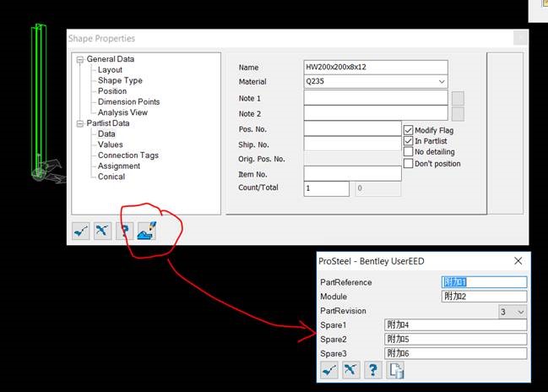Click the Note 2 input field
This screenshot has height=392, width=548.
tap(376, 113)
